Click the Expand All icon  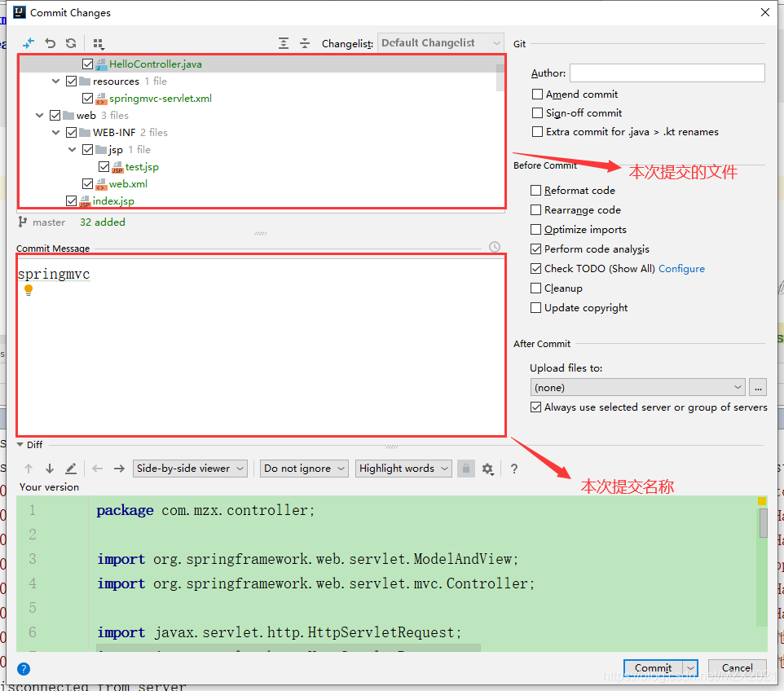pos(284,43)
